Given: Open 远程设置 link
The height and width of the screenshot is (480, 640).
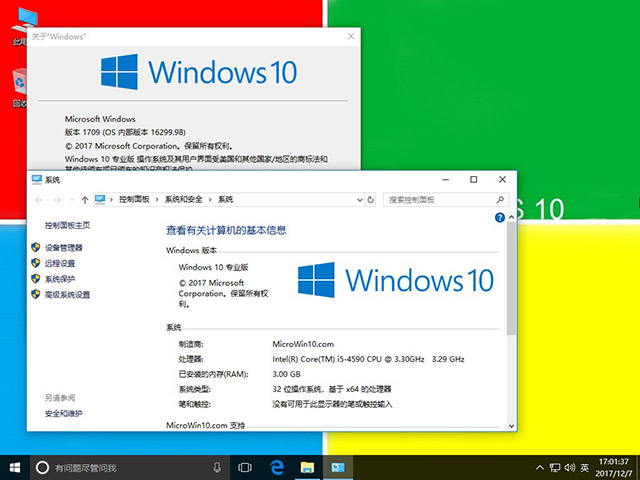Looking at the screenshot, I should (60, 263).
